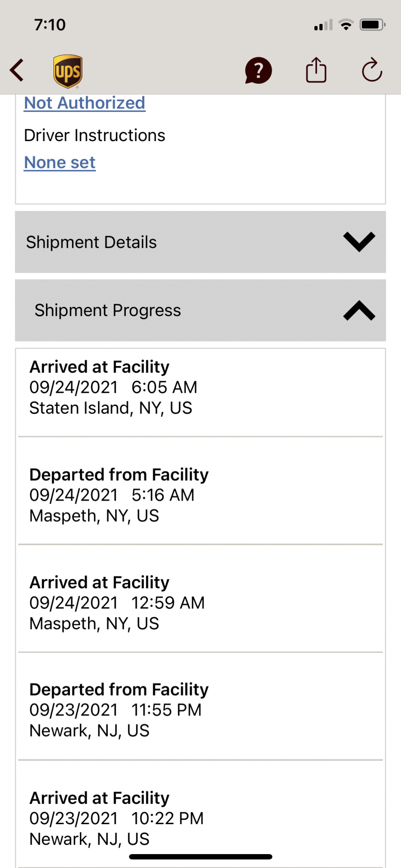The image size is (401, 868).
Task: Tap the UPS shield logo
Action: [68, 71]
